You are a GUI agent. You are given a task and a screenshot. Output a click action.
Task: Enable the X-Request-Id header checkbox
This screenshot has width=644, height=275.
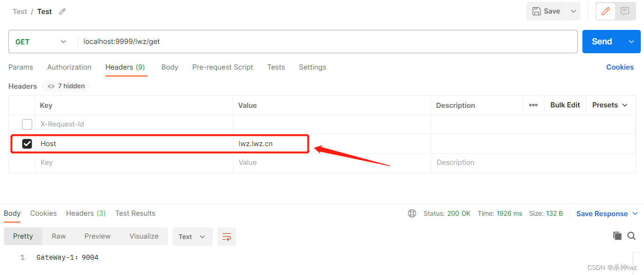pos(27,124)
